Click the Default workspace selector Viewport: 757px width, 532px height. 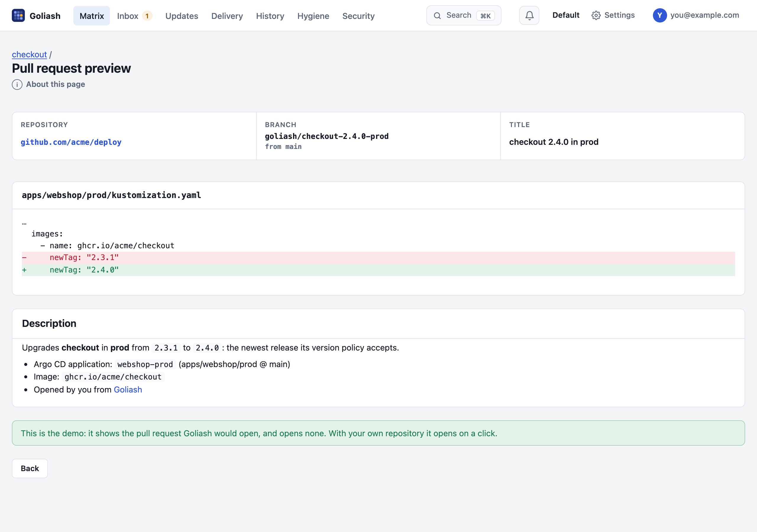[566, 15]
